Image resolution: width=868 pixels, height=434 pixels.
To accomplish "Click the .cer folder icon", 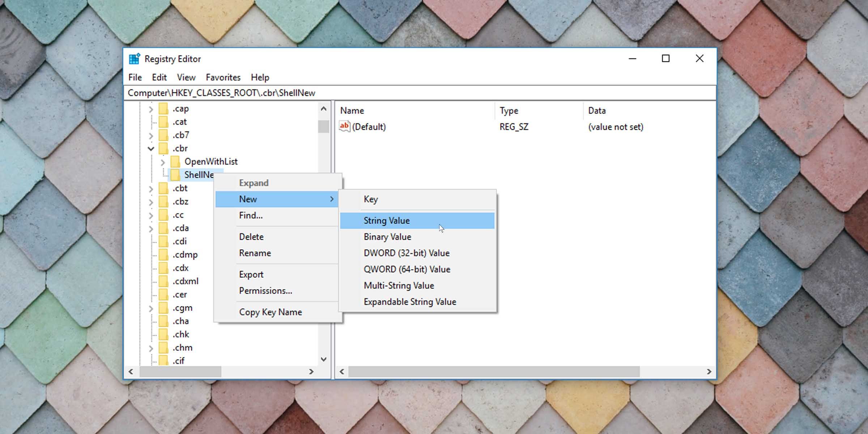I will (163, 294).
